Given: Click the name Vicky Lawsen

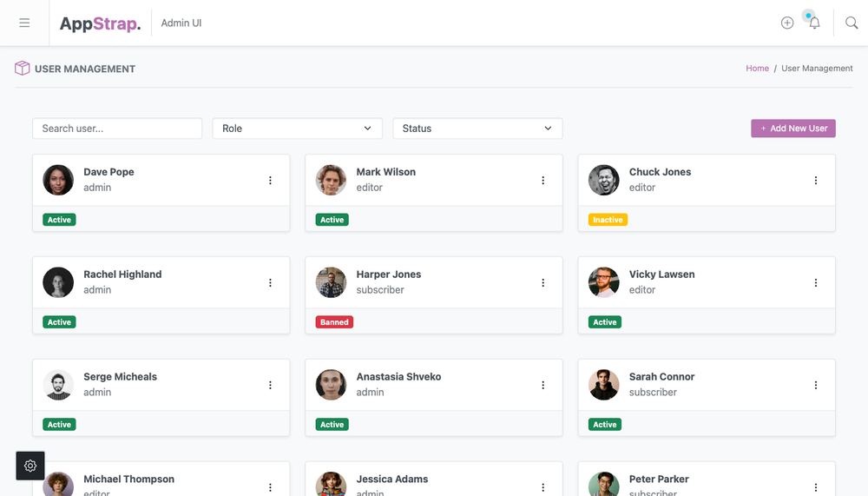Looking at the screenshot, I should tap(661, 274).
